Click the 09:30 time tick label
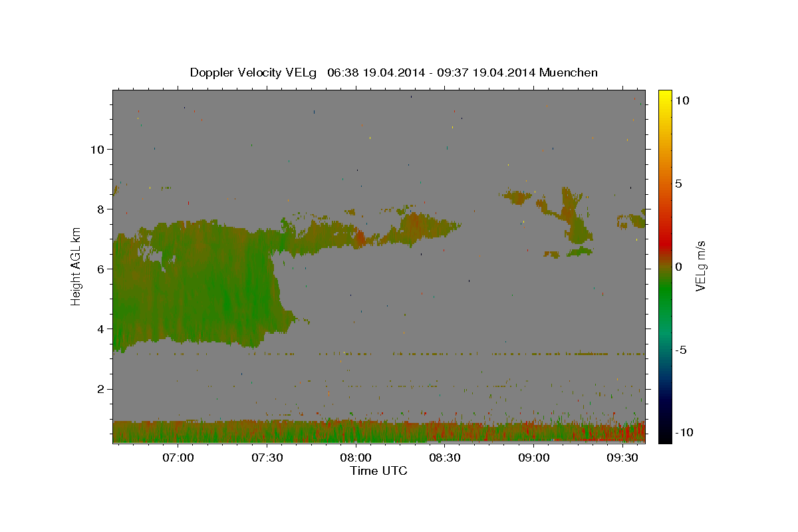This screenshot has height=532, width=798. pyautogui.click(x=622, y=458)
